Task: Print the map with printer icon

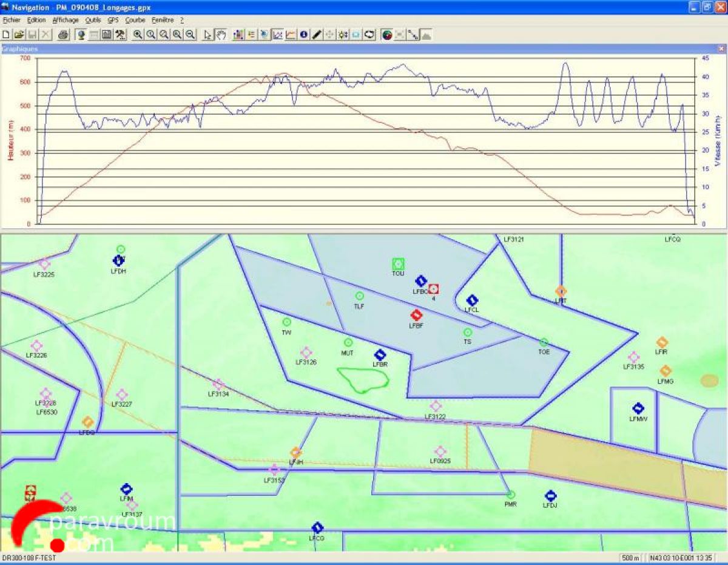Action: [x=63, y=35]
